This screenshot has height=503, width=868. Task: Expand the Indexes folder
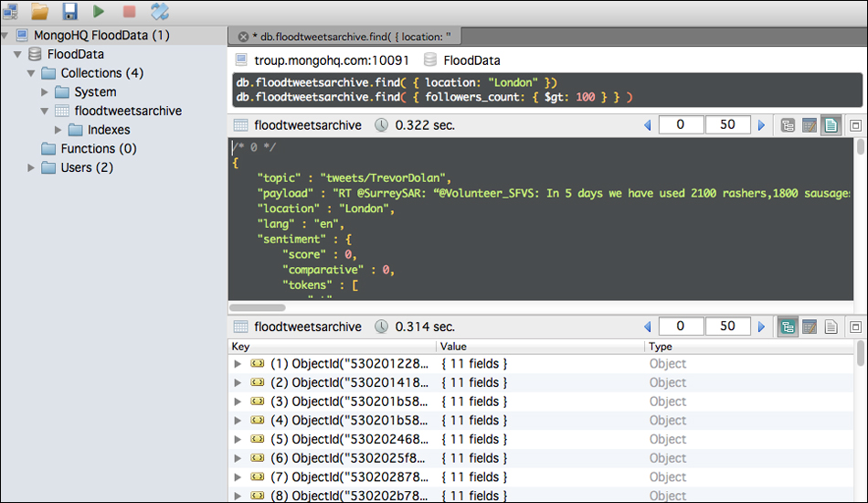[58, 130]
